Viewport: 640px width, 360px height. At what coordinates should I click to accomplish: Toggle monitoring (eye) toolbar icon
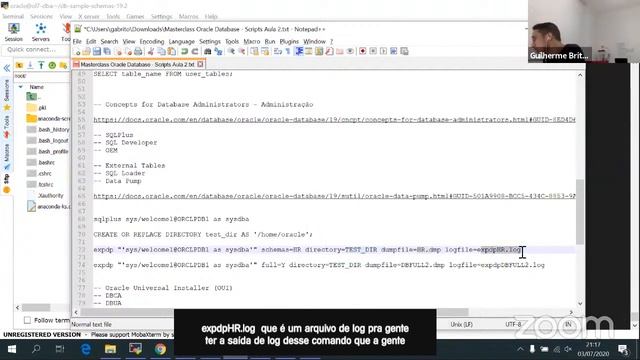350,51
